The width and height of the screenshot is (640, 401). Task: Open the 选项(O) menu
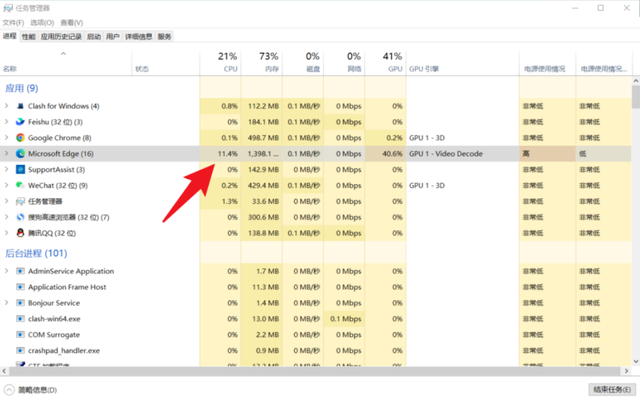[x=42, y=22]
